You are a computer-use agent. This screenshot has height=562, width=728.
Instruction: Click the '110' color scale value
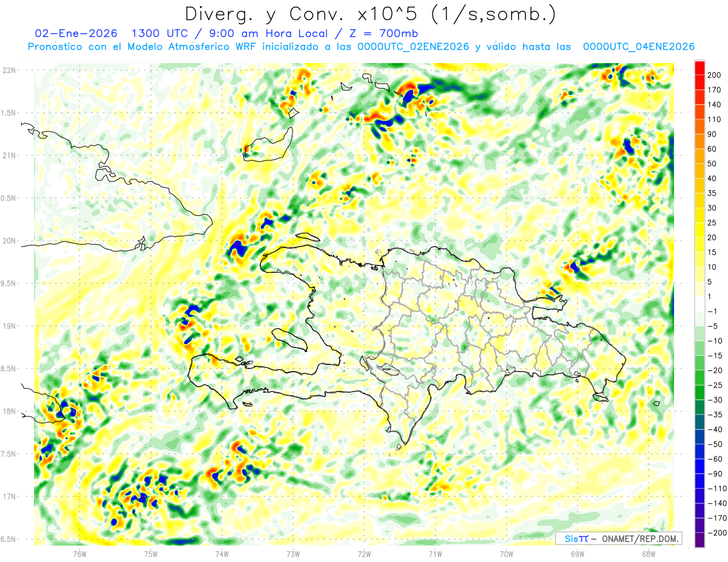coord(715,119)
